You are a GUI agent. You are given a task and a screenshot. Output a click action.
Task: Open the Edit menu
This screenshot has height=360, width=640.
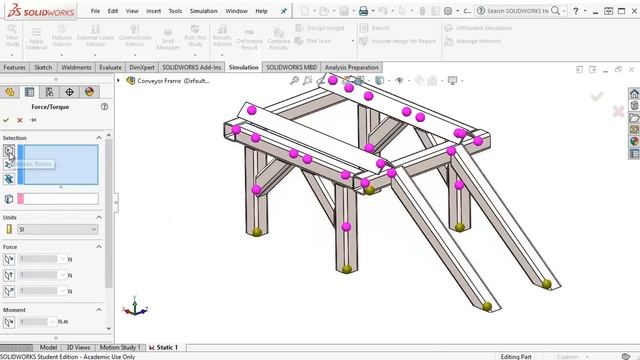coord(113,11)
